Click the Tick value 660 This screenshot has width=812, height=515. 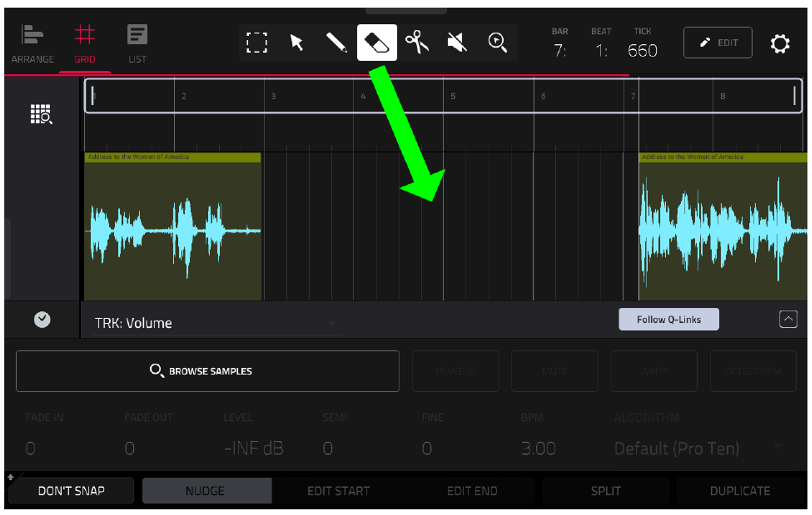642,51
